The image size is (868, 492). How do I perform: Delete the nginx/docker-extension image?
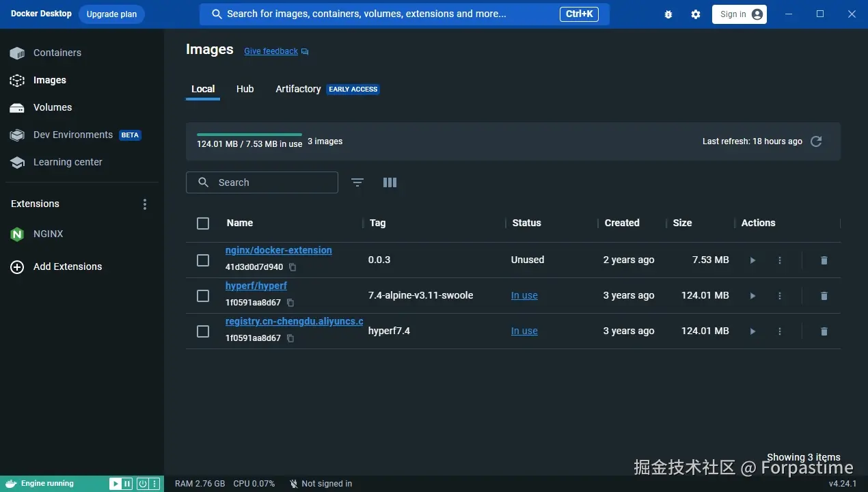click(x=824, y=260)
